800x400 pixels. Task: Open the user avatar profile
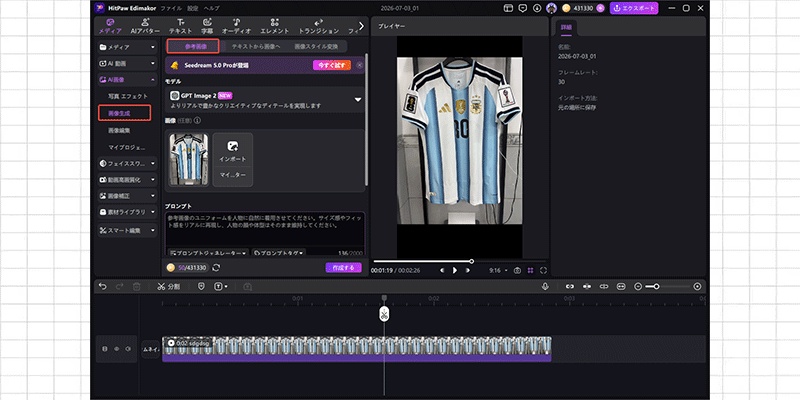point(552,8)
